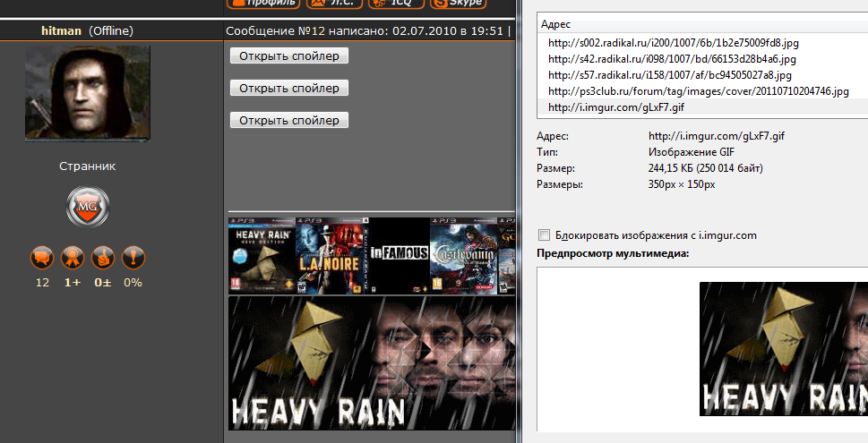
Task: Click the ICQ contact button
Action: pos(396,3)
